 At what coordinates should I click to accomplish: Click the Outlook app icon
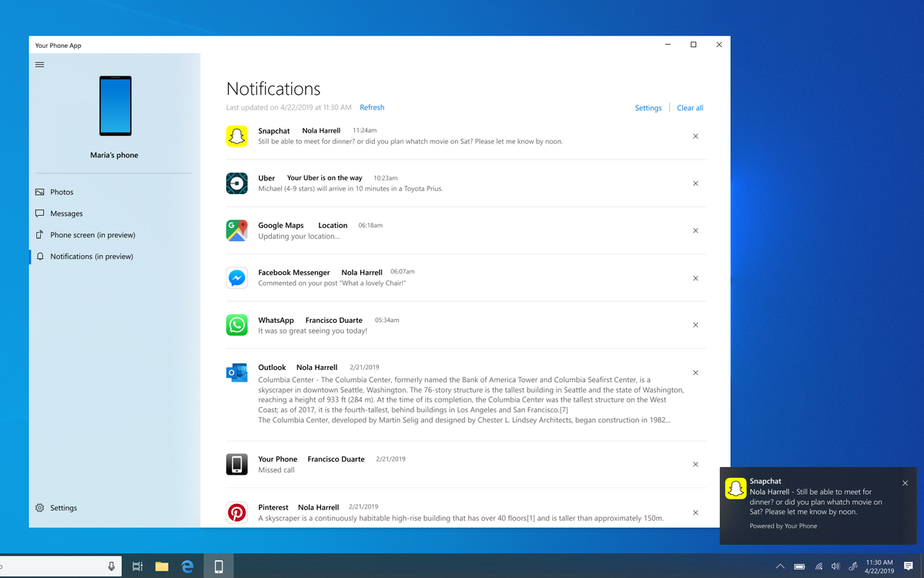[236, 372]
